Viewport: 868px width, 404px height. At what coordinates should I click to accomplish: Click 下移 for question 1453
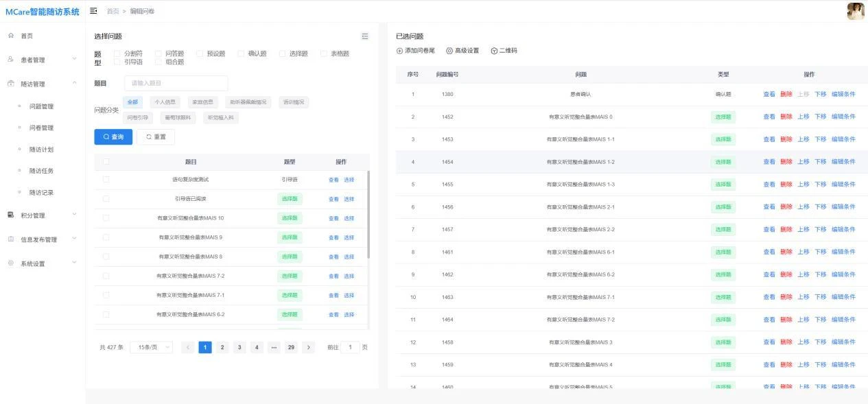click(x=821, y=139)
